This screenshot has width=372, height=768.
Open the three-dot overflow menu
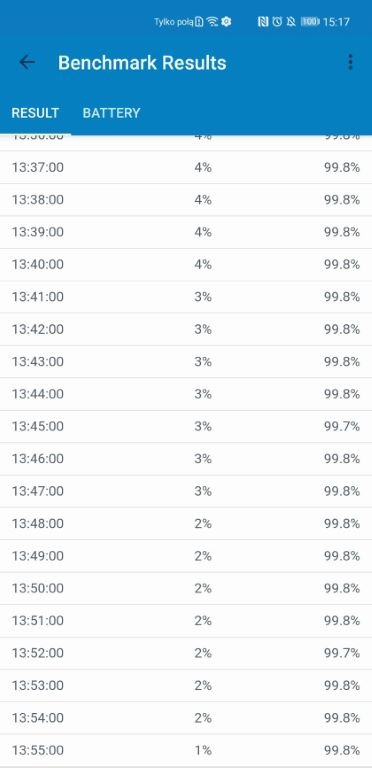[x=350, y=62]
